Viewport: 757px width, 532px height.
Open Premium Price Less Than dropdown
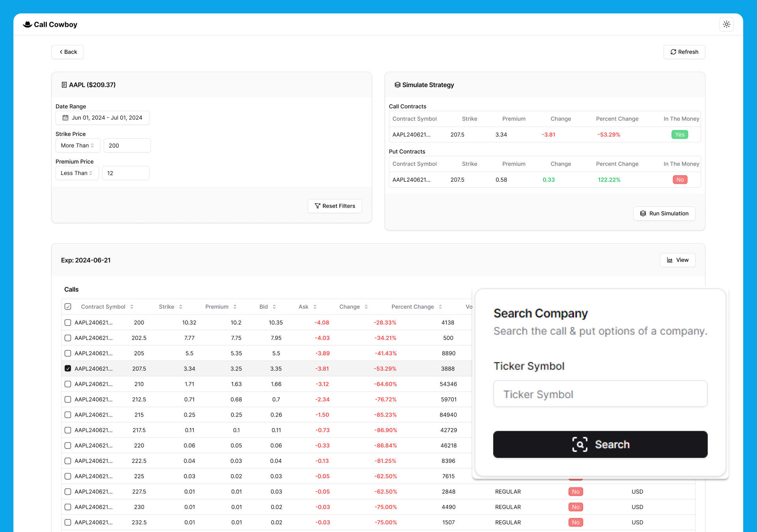click(77, 173)
